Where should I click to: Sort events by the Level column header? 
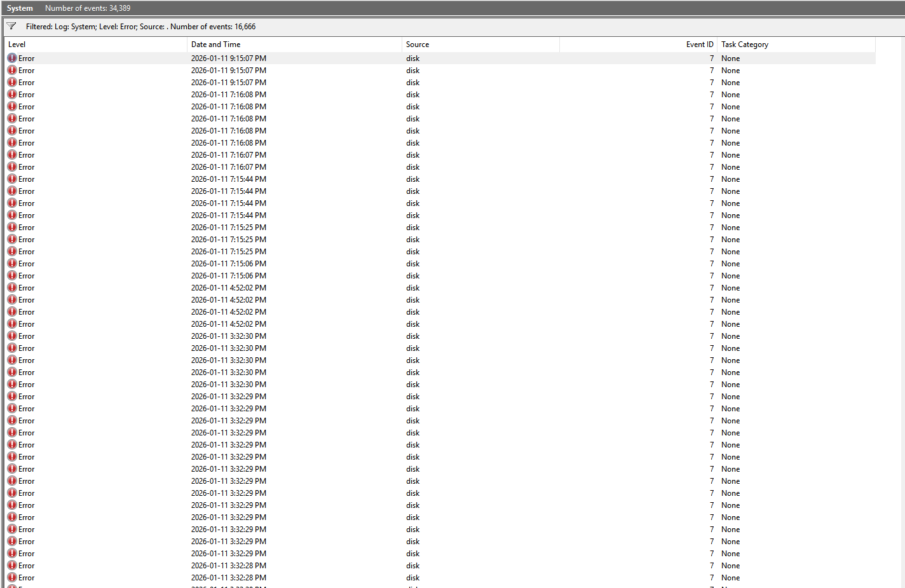pos(95,44)
